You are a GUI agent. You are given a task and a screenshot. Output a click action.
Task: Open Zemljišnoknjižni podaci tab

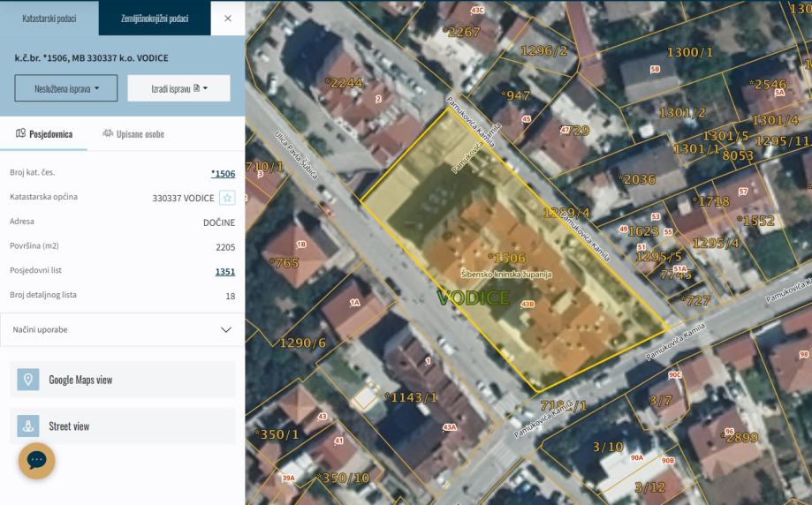point(155,19)
